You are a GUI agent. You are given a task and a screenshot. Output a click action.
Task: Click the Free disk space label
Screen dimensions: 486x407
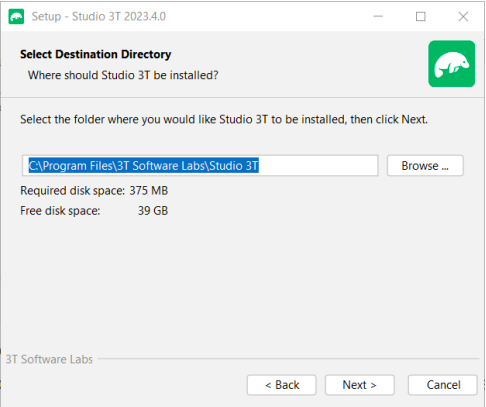pos(60,211)
